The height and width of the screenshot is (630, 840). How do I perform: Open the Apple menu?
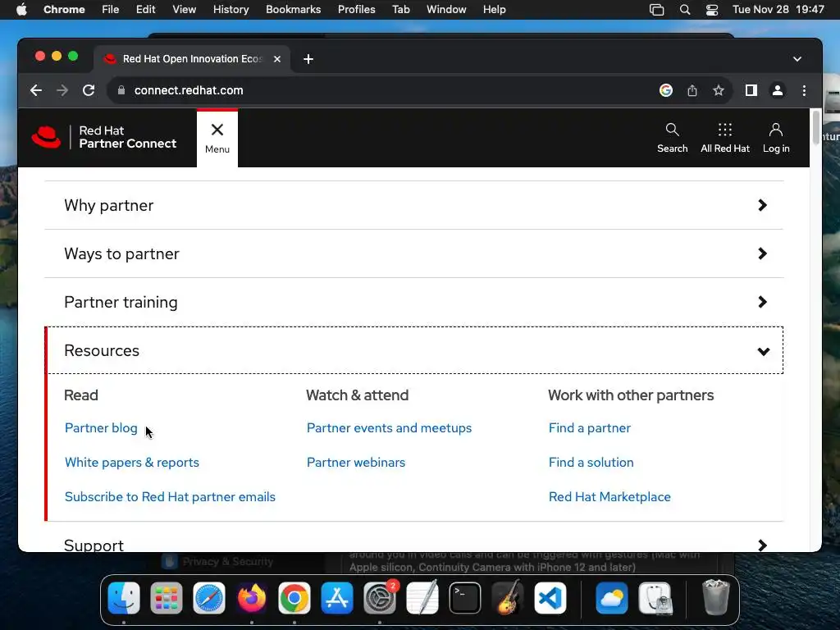click(21, 10)
